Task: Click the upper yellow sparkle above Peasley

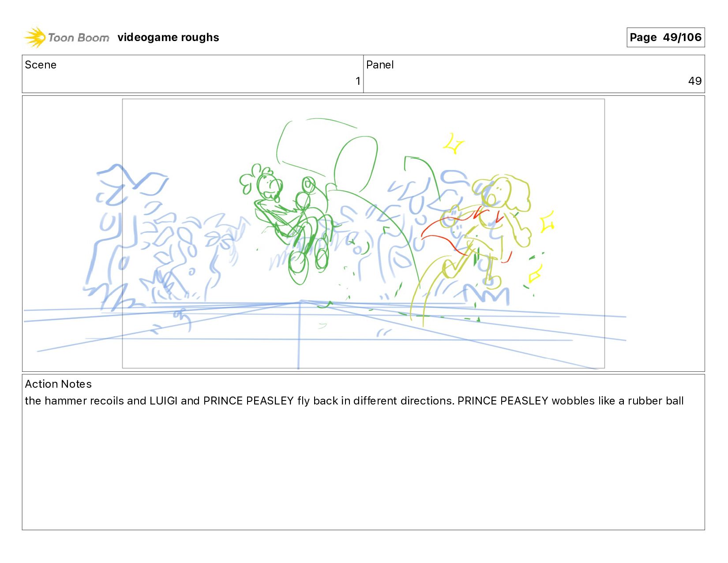Action: 454,144
